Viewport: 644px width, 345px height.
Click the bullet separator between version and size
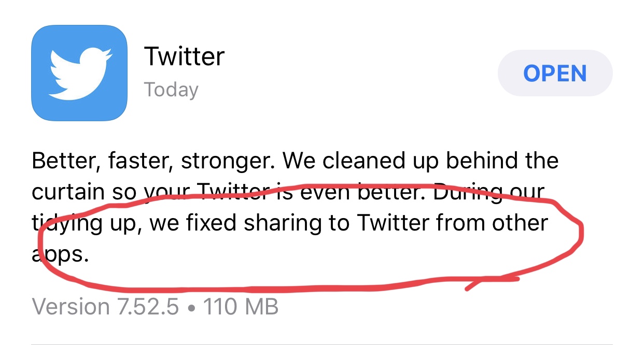[x=191, y=307]
